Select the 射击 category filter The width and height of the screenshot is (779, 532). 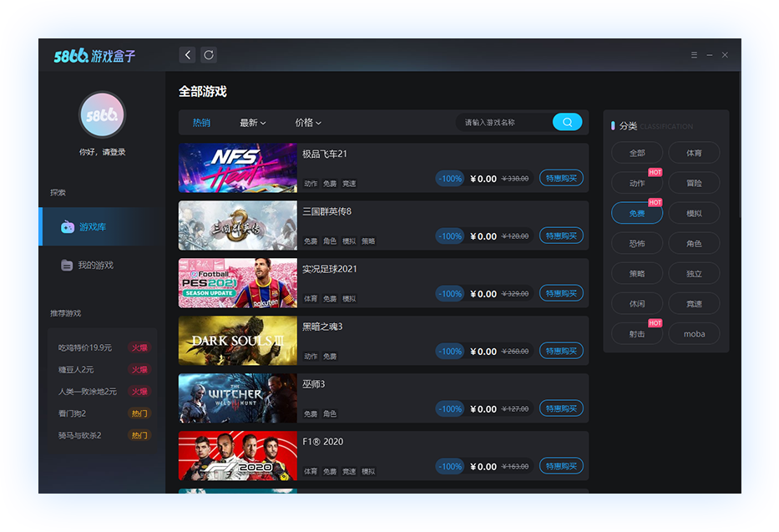pos(637,334)
